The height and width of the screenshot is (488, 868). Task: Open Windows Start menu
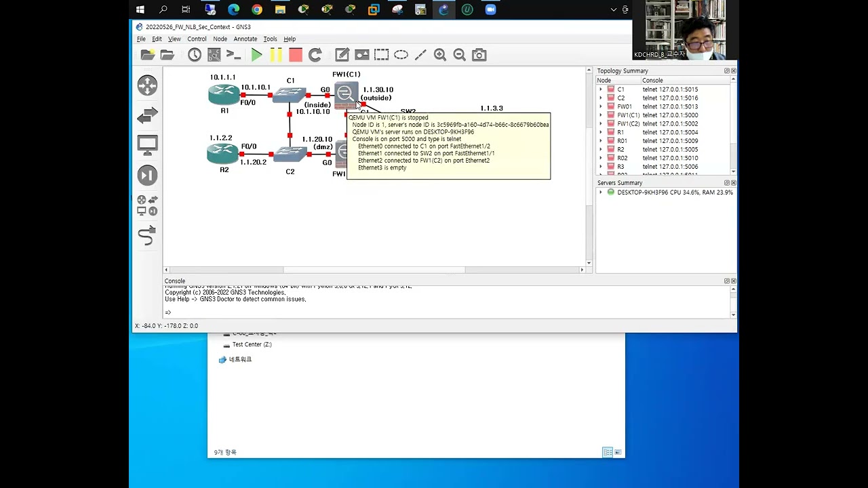click(x=140, y=9)
